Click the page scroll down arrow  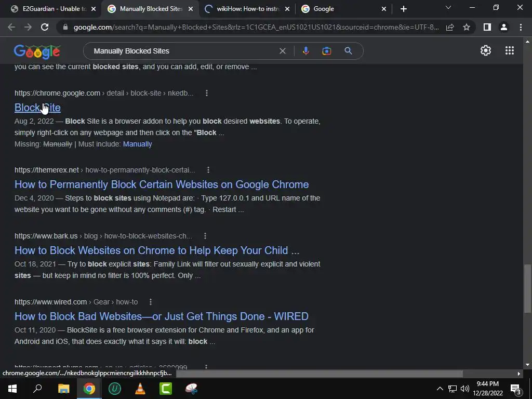click(x=527, y=365)
